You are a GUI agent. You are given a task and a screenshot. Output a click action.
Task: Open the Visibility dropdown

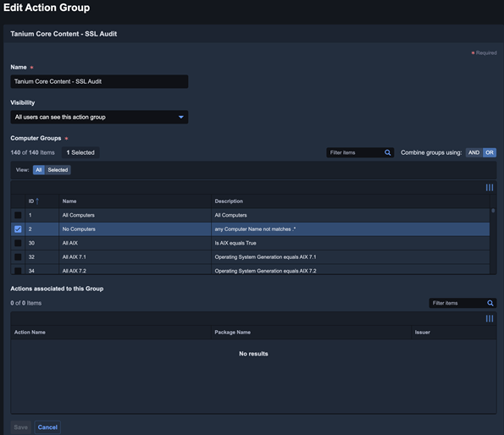click(x=99, y=117)
